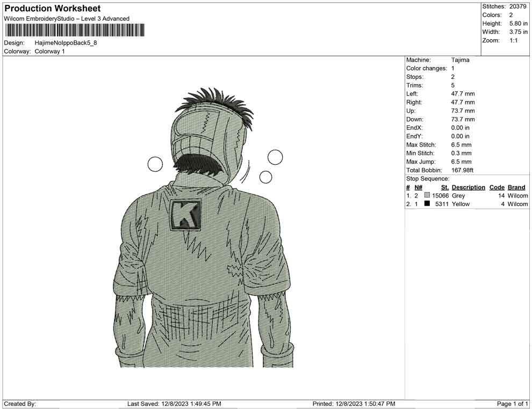Click code 4 in the Yellow row
This screenshot has height=409, width=532.
click(503, 204)
